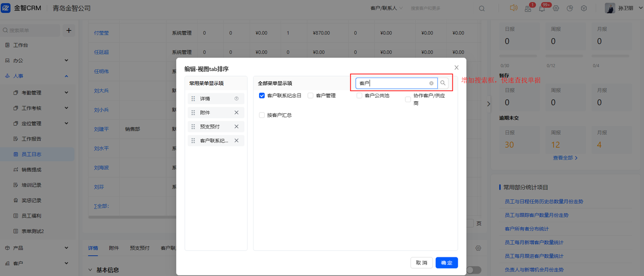Grab the drag handle of 附件
Screen dimensions: 644x276
193,113
